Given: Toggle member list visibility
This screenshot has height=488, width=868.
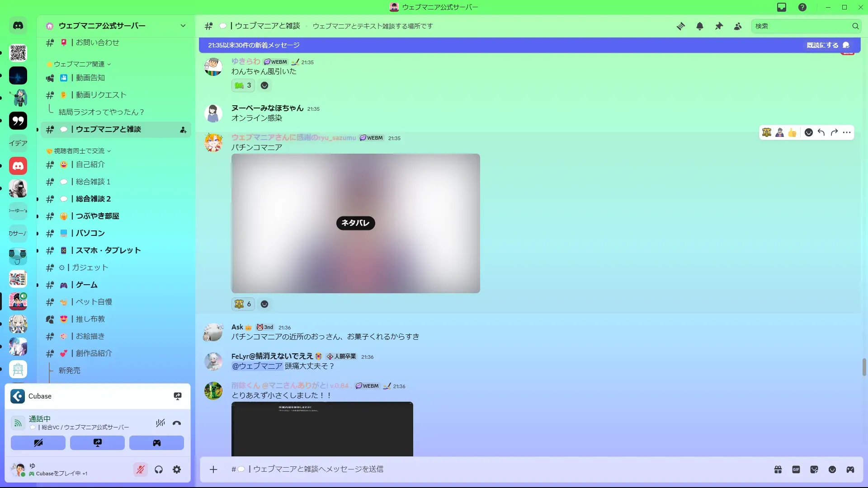Looking at the screenshot, I should coord(738,26).
